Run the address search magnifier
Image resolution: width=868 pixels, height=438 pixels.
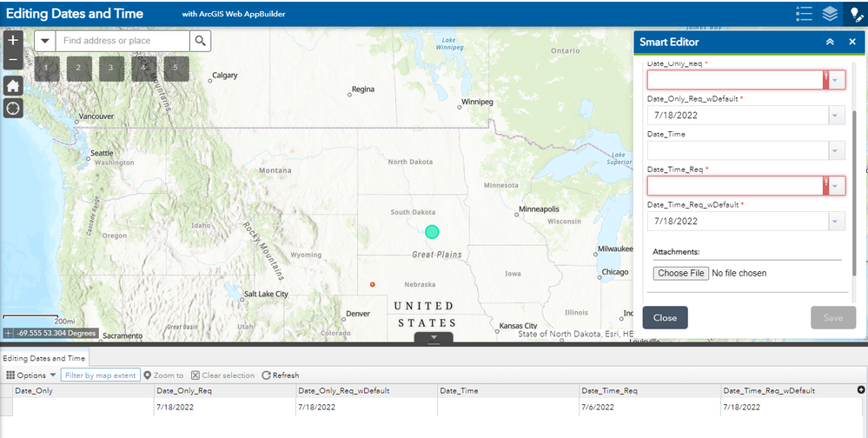(201, 41)
